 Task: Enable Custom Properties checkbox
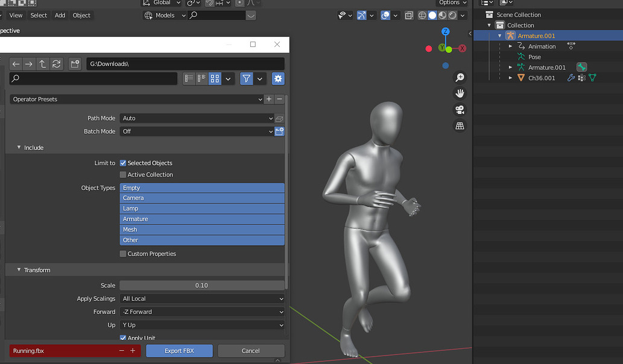[x=123, y=254]
